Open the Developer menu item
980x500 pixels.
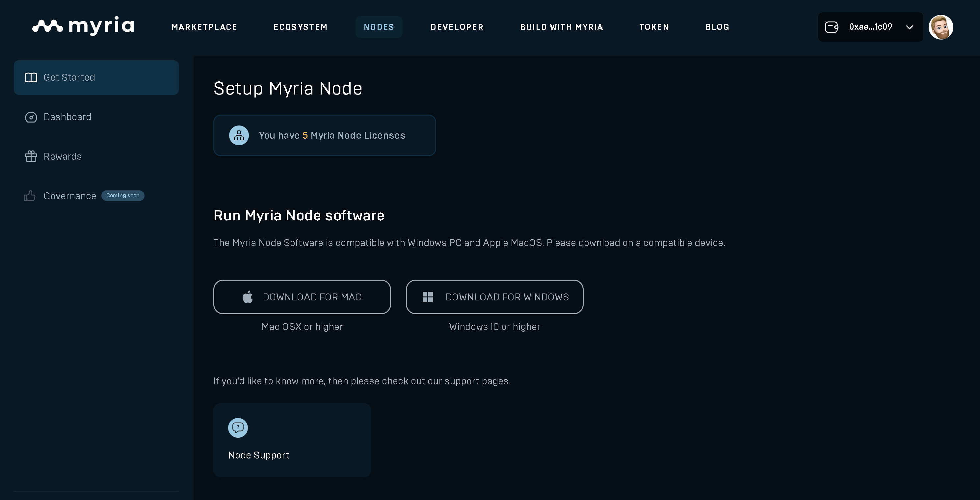point(457,27)
